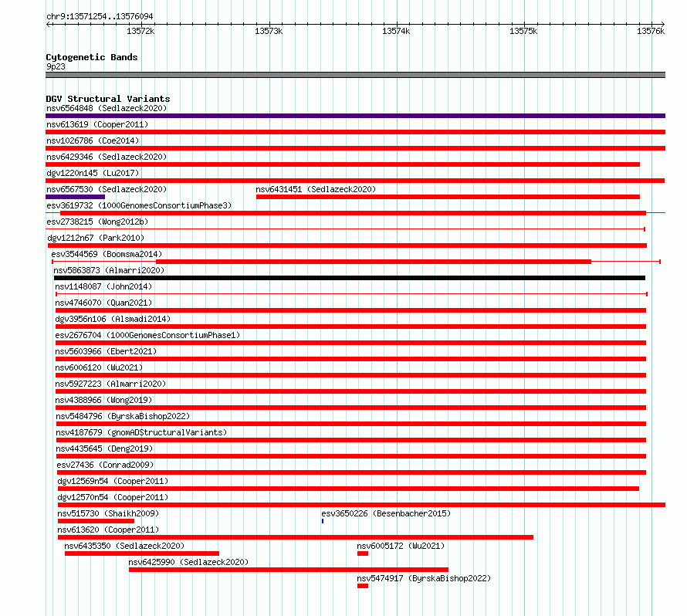Click esv3619732 (1000GenomesConsortiumPhase3) label
The image size is (687, 616).
[x=139, y=205]
